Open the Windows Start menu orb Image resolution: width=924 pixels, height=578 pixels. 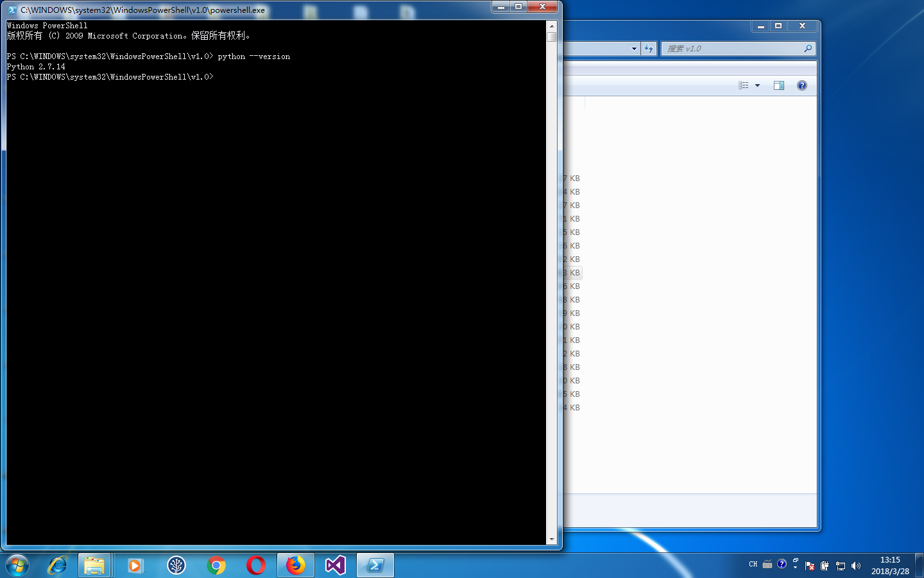tap(17, 565)
